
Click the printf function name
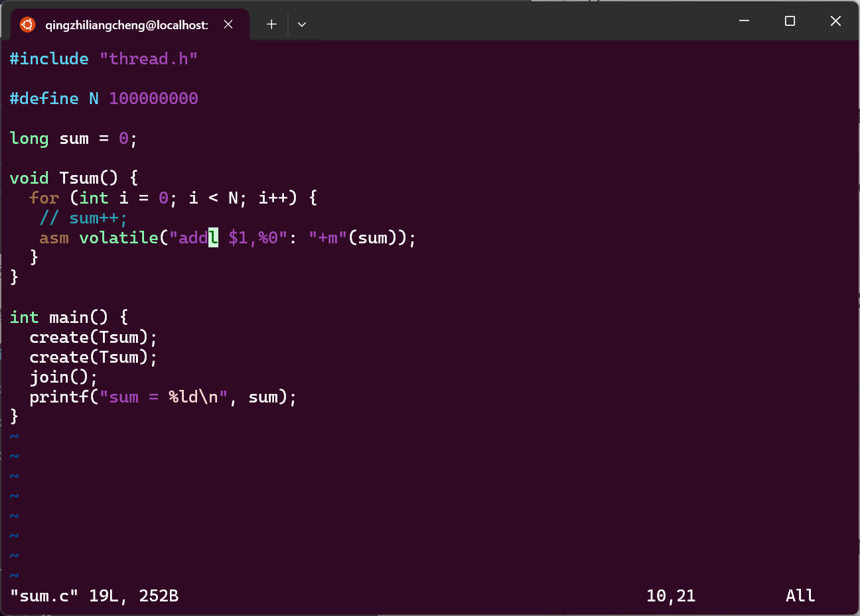tap(60, 397)
